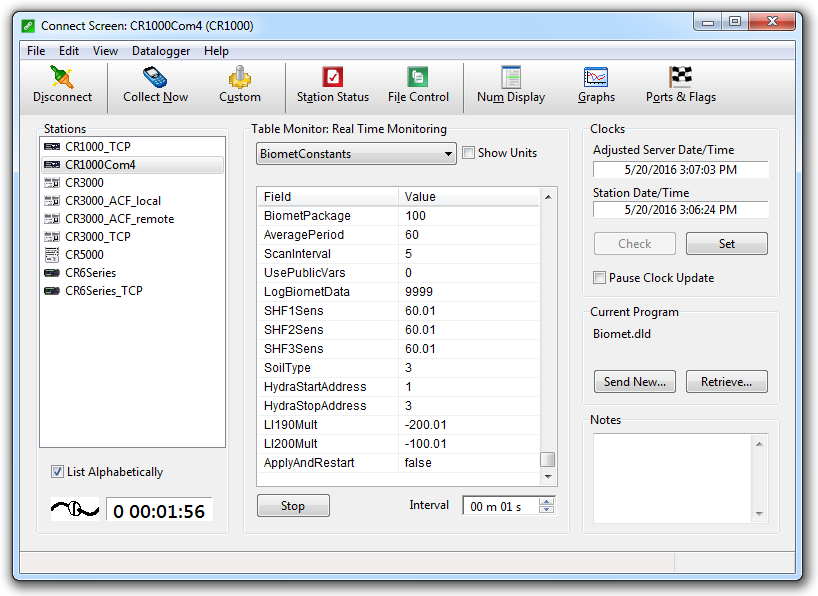Select the CR3000 station icon
818x596 pixels.
click(x=52, y=183)
